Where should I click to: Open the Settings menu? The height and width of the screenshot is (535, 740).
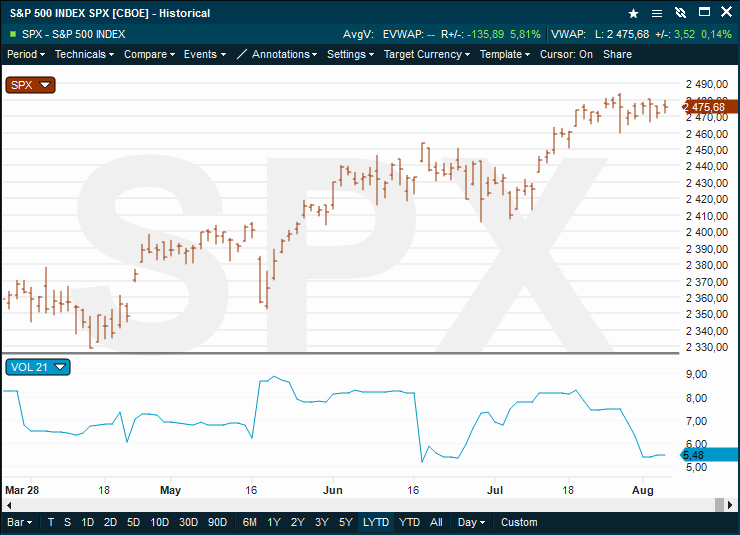[x=350, y=54]
